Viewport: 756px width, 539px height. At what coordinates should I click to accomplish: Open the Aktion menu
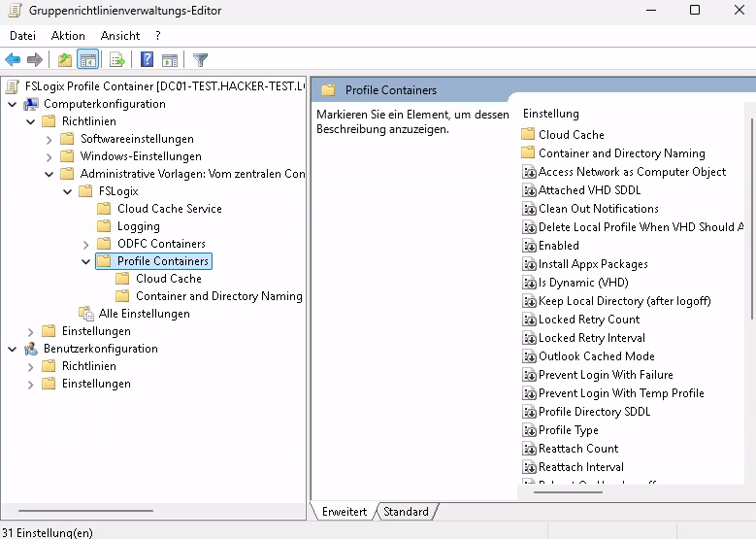click(68, 36)
